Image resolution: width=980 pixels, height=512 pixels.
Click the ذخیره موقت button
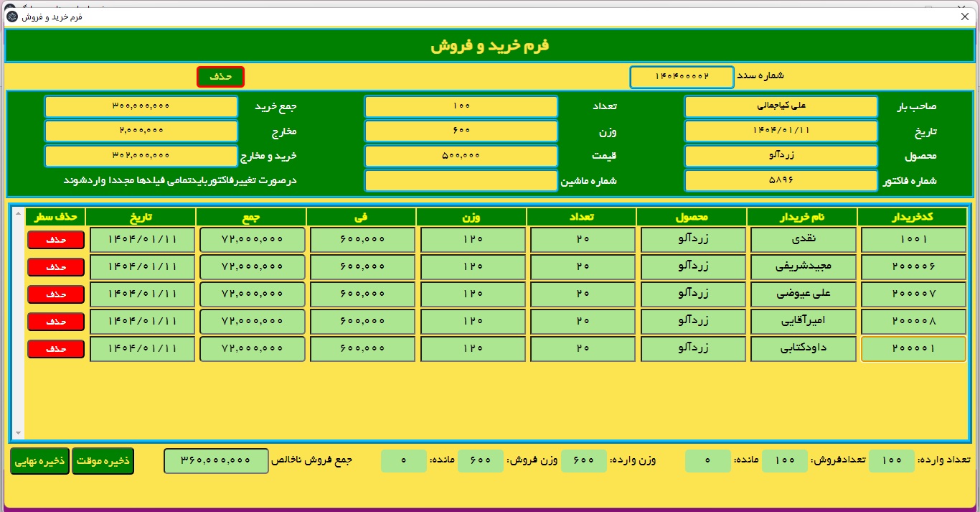103,460
